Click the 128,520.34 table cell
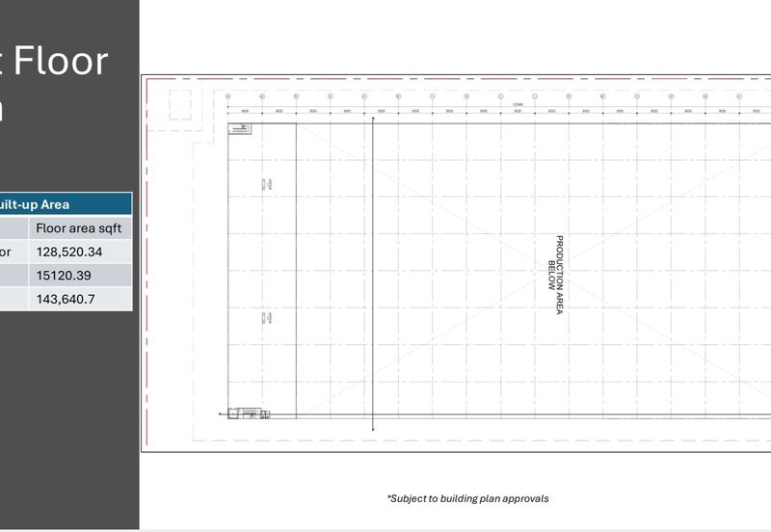Viewport: 771px width, 532px height. 80,252
